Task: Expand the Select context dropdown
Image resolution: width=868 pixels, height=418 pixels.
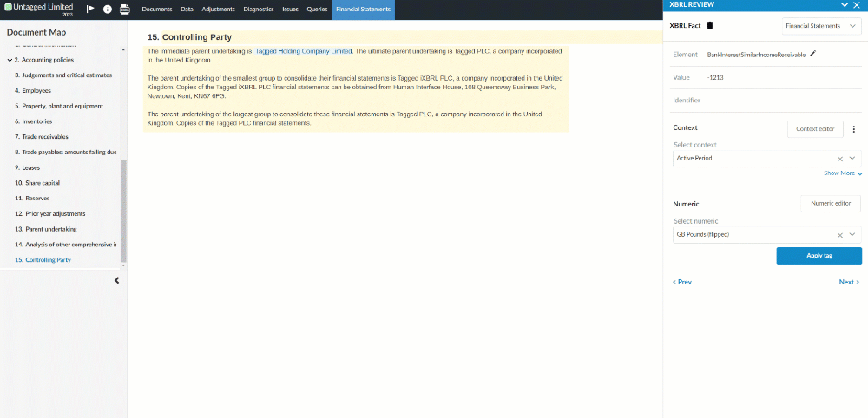Action: [x=853, y=159]
